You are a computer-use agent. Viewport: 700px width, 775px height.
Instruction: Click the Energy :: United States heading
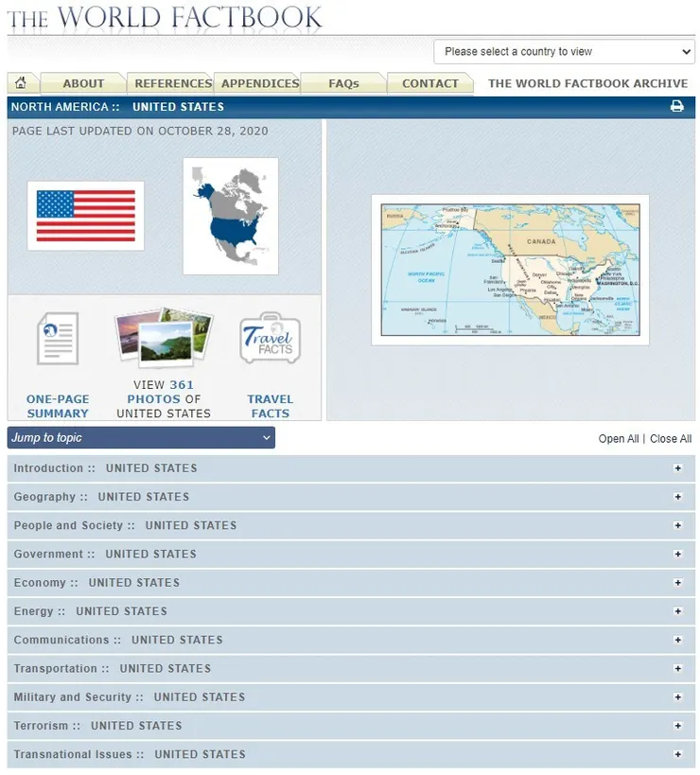click(91, 611)
